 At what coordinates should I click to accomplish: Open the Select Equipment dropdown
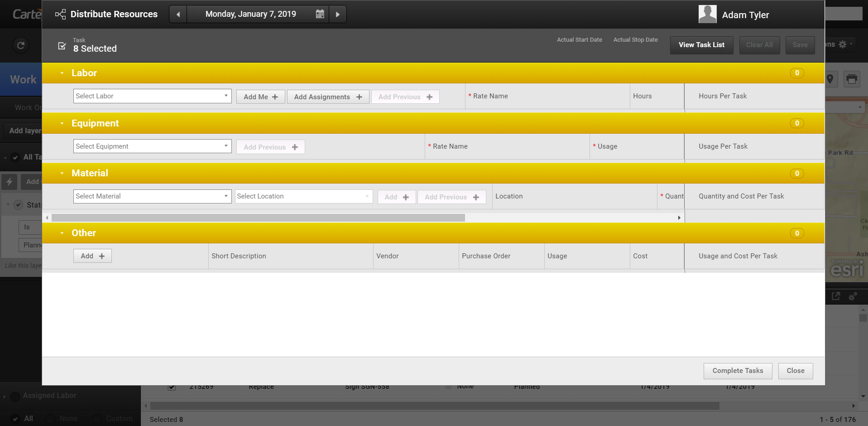pyautogui.click(x=152, y=146)
